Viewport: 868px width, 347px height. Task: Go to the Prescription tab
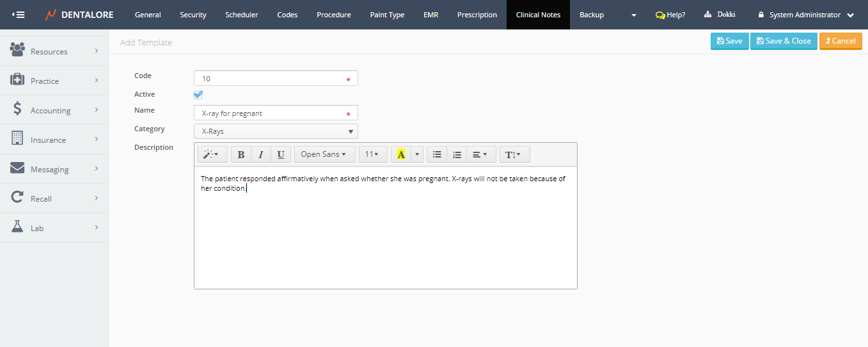pyautogui.click(x=477, y=15)
